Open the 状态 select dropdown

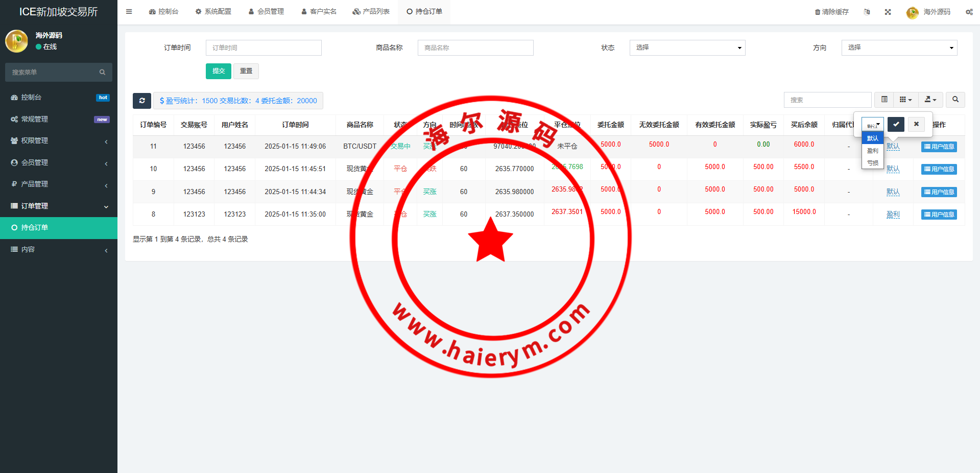[x=687, y=48]
